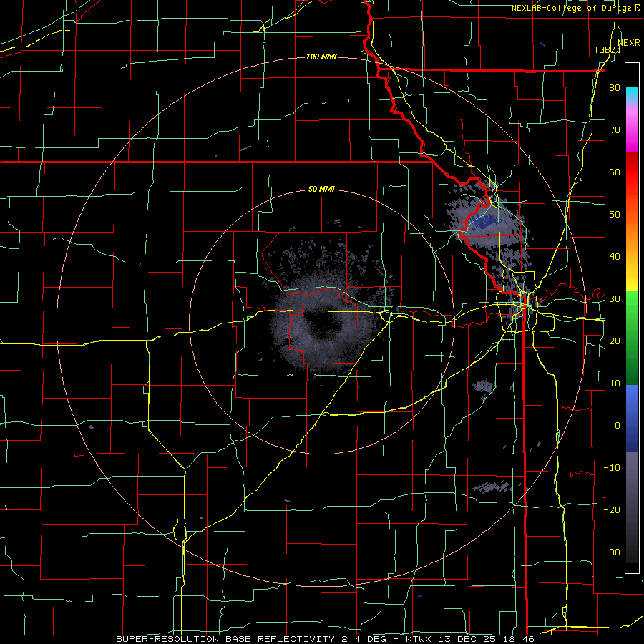Click the 30 value on the dBZ scale
644x644 pixels.
tap(615, 299)
